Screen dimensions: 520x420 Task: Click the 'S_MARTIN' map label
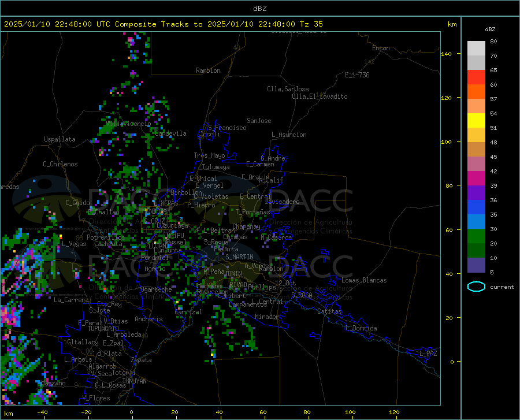239,257
